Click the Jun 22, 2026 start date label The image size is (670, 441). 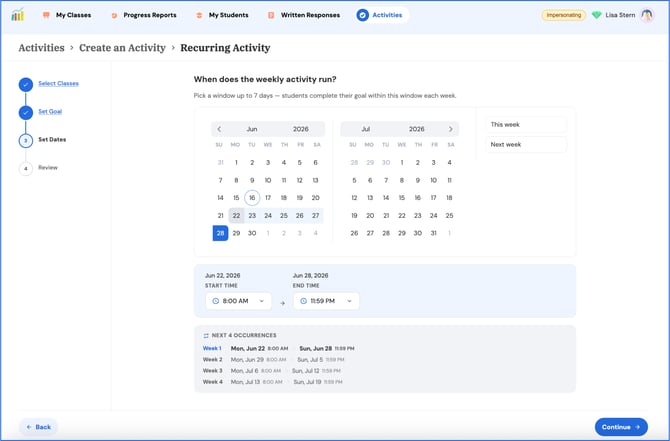[x=223, y=276]
